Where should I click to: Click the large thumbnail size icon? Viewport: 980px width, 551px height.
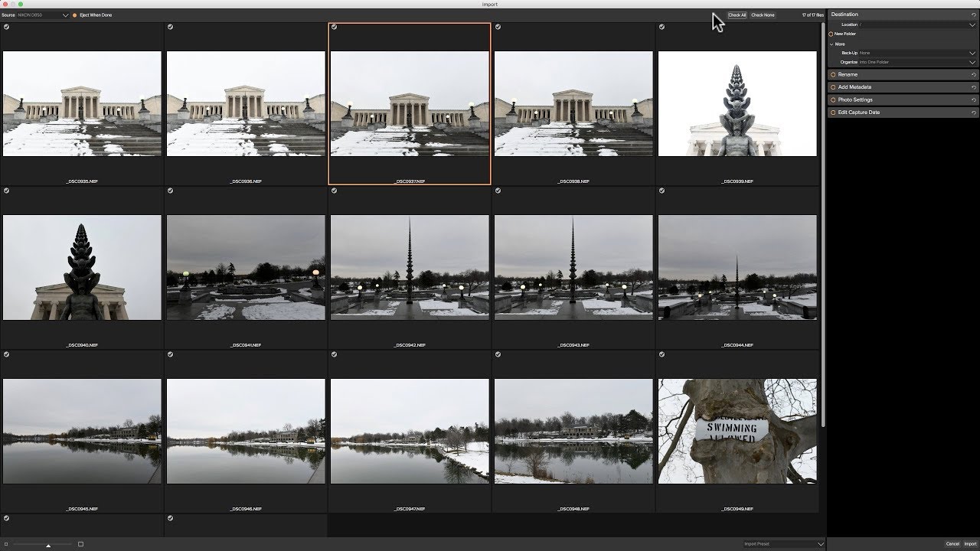pos(80,544)
